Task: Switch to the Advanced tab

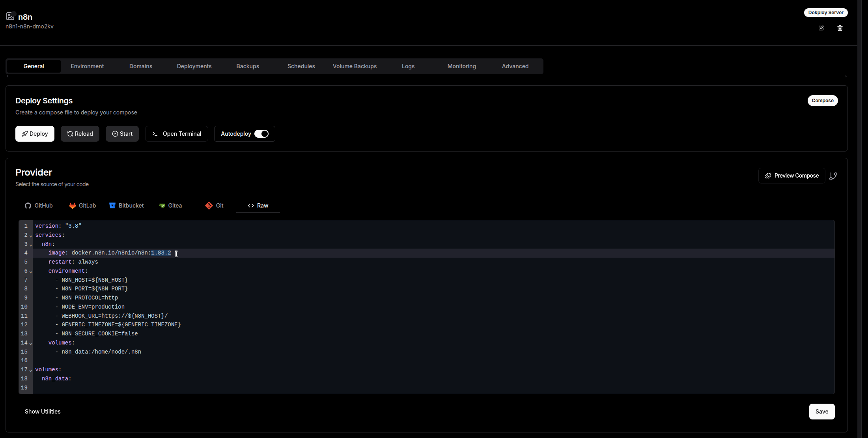Action: (x=515, y=66)
